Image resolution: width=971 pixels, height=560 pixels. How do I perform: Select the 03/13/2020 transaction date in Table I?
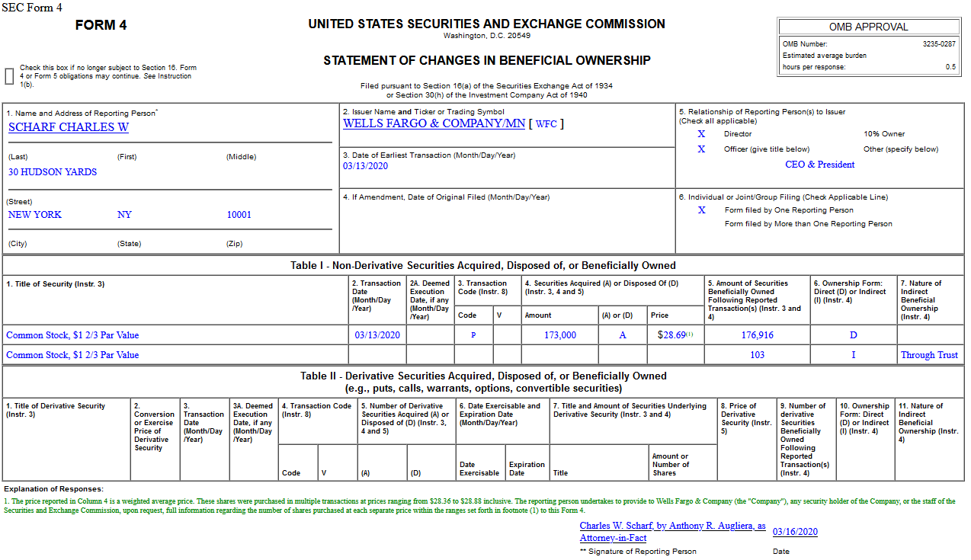click(377, 335)
